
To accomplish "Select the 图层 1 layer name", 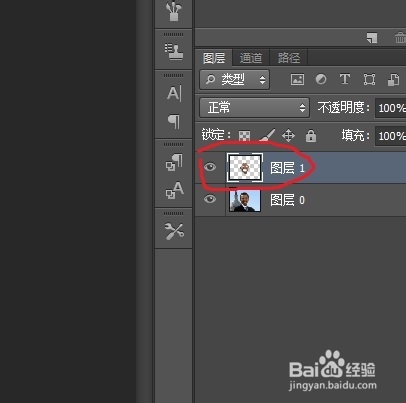I will point(287,168).
